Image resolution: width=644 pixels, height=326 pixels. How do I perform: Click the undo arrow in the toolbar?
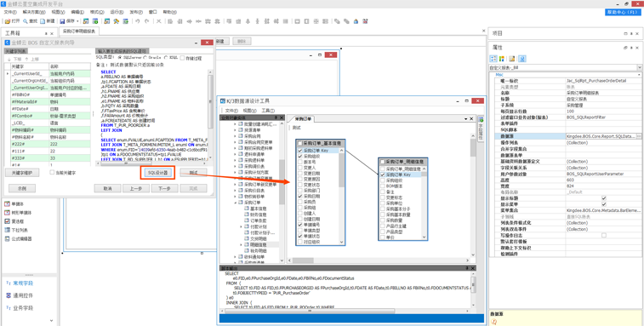coord(138,21)
